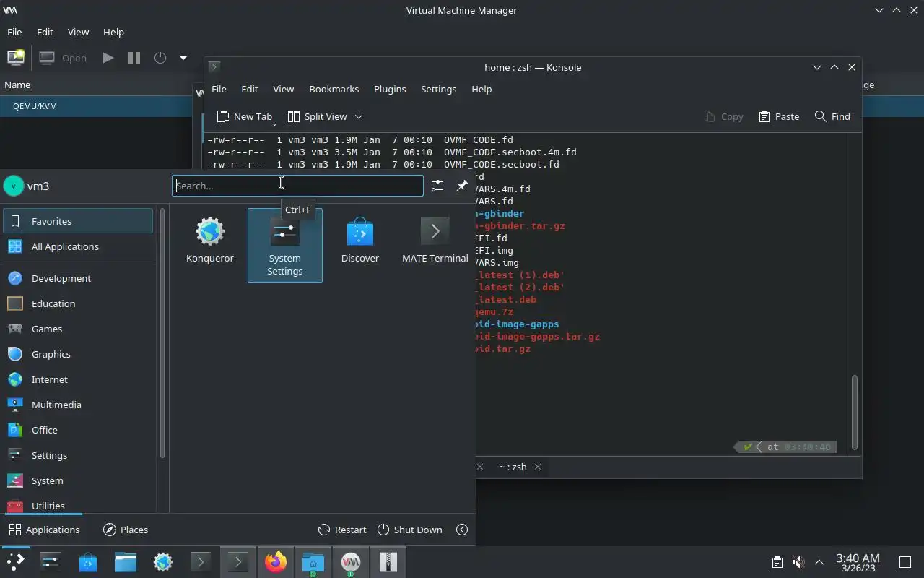Open the Settings category in launcher
924x578 pixels.
78,455
